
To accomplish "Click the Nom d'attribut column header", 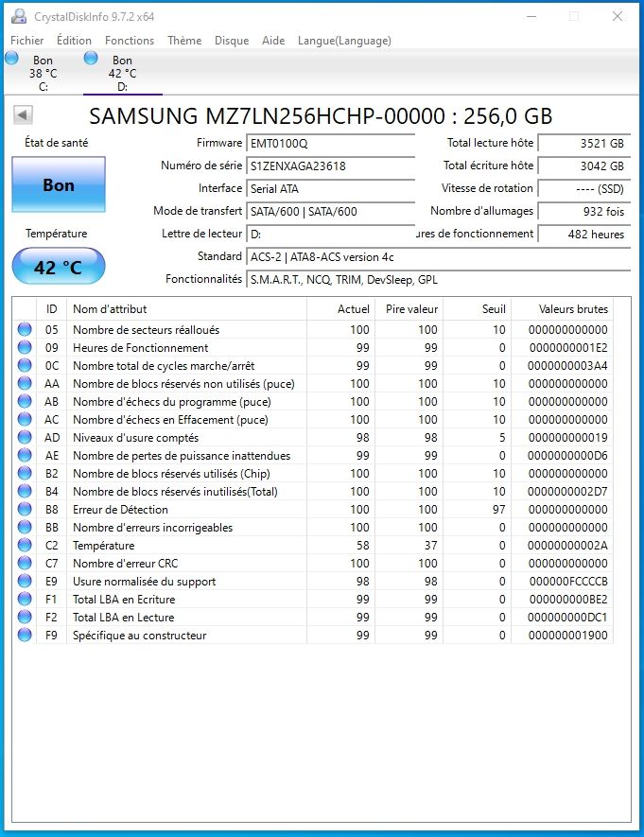I will (x=186, y=309).
